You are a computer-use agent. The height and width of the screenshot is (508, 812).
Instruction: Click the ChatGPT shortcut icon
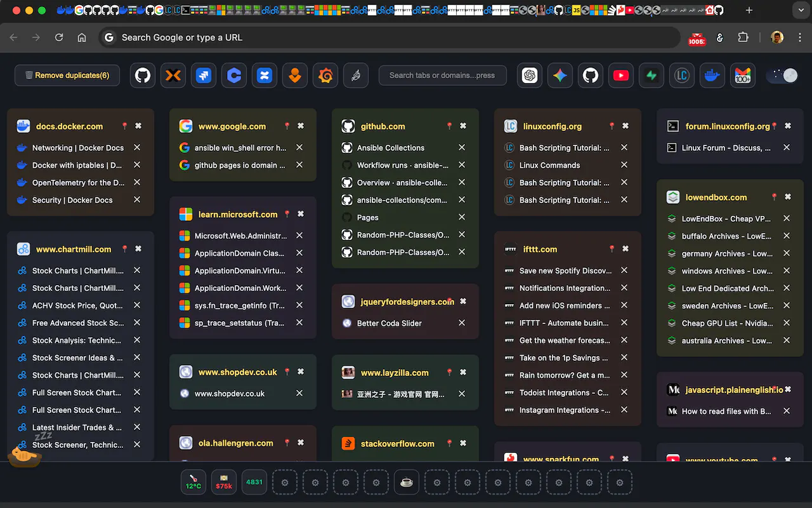530,76
